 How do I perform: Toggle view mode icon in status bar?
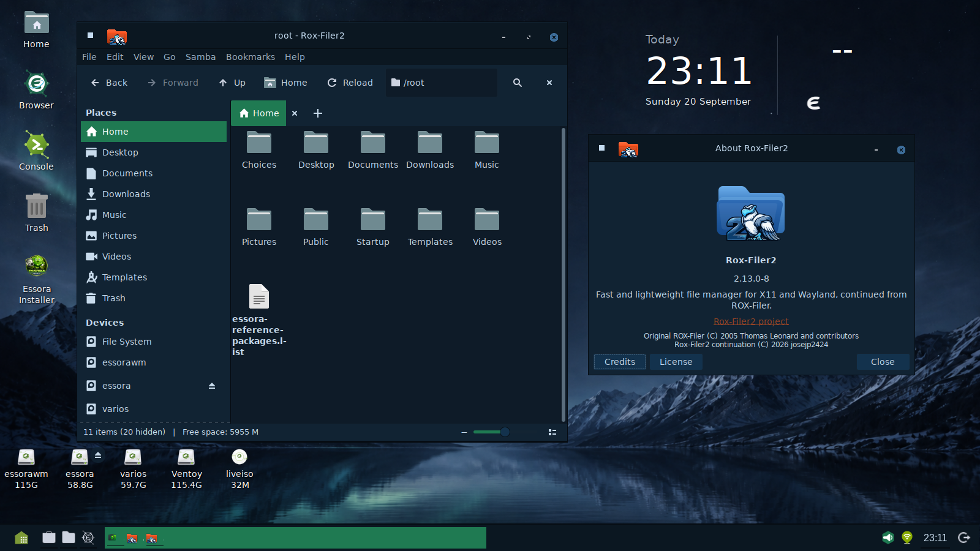[552, 432]
